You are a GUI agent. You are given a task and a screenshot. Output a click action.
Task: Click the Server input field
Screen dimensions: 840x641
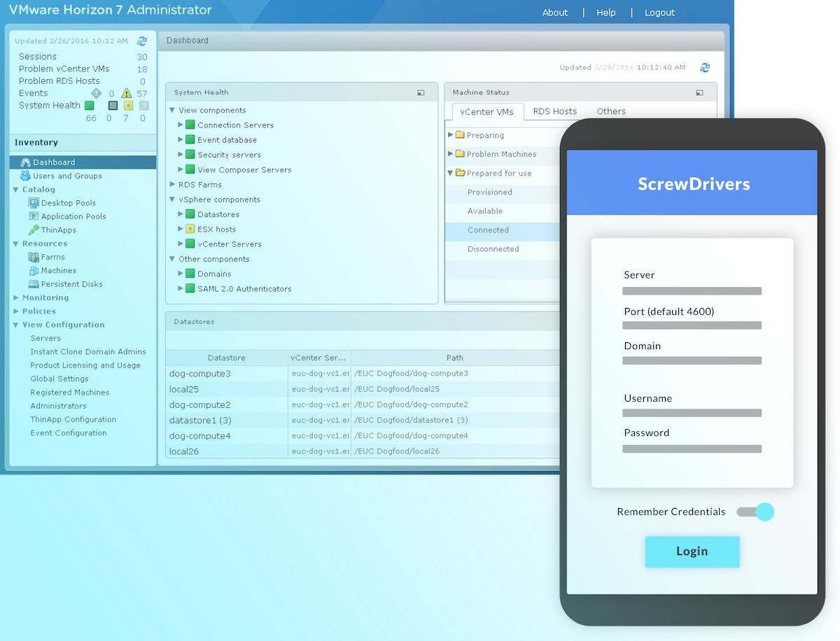(692, 291)
